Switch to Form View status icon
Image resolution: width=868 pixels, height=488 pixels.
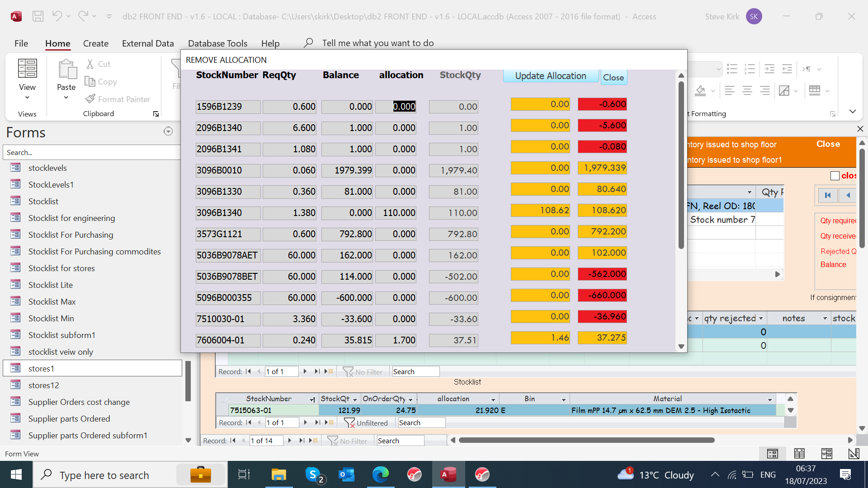(773, 453)
